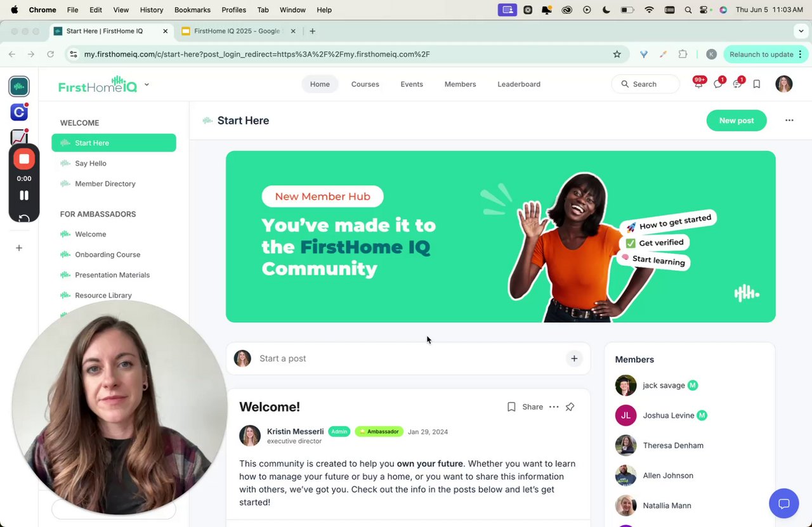Open macOS Control Center icon
This screenshot has width=812, height=527.
point(704,10)
